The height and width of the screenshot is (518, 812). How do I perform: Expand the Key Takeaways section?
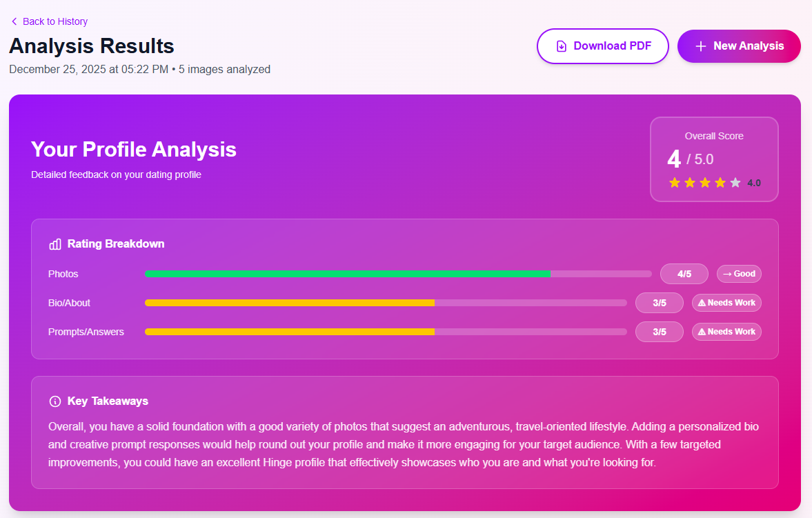point(107,401)
